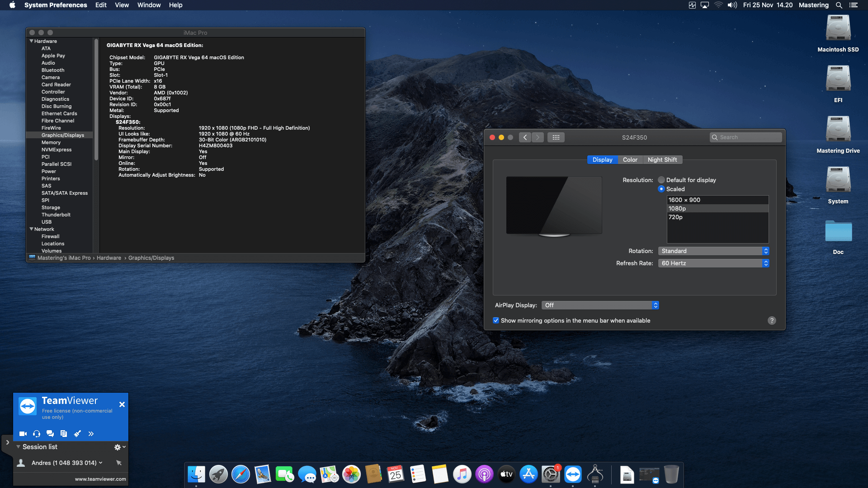Viewport: 868px width, 488px height.
Task: Open the TeamViewer session gear settings
Action: coord(119,447)
